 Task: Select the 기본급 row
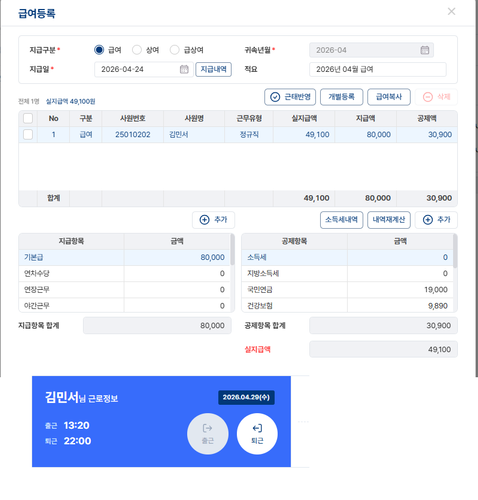click(x=124, y=257)
